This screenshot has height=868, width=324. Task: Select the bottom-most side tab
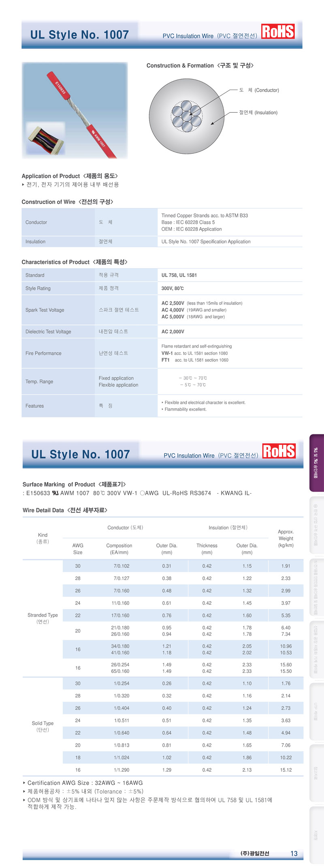tap(316, 835)
